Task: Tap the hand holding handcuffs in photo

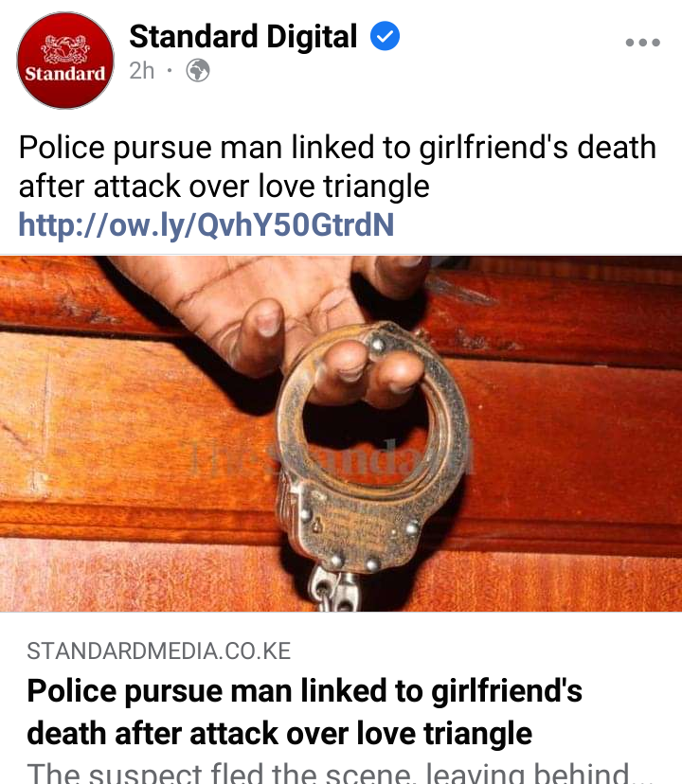Action: point(280,320)
